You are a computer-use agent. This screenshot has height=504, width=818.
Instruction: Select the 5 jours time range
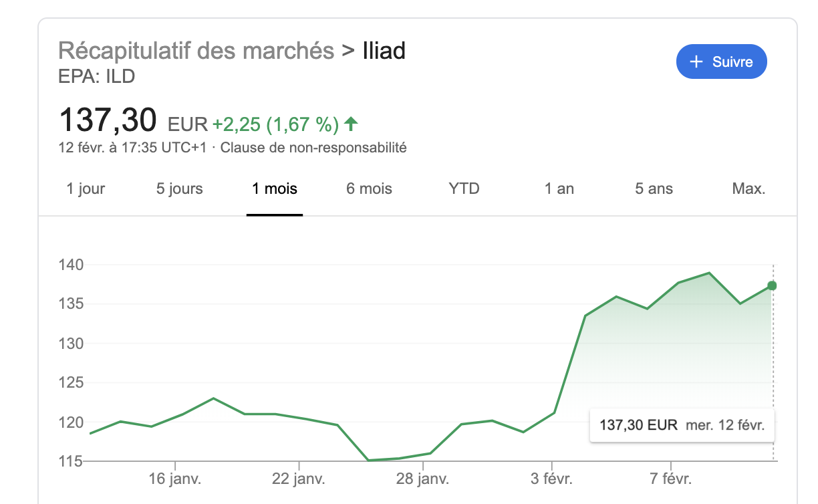point(179,188)
